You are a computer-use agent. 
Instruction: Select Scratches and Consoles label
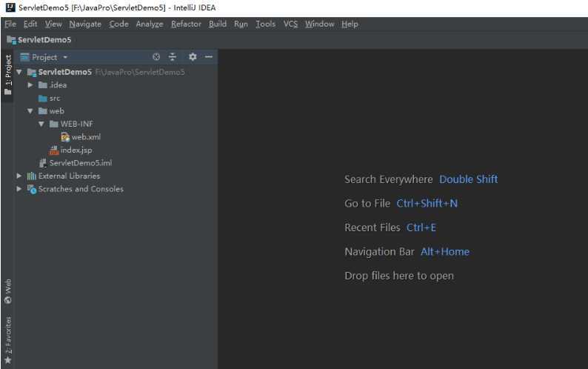[x=81, y=189]
